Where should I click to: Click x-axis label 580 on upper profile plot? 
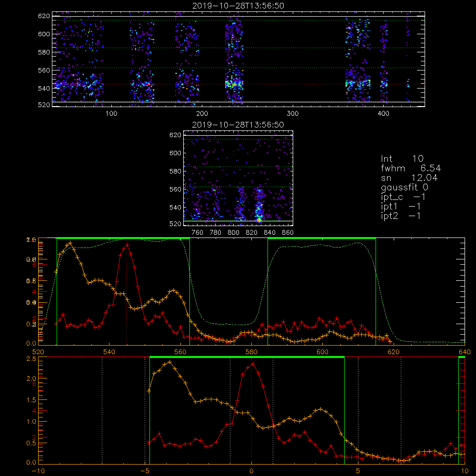pos(251,352)
